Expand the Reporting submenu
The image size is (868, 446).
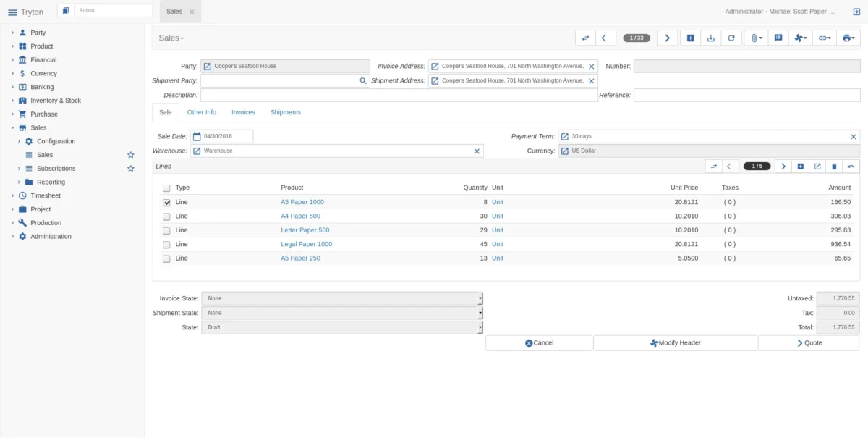(x=19, y=182)
